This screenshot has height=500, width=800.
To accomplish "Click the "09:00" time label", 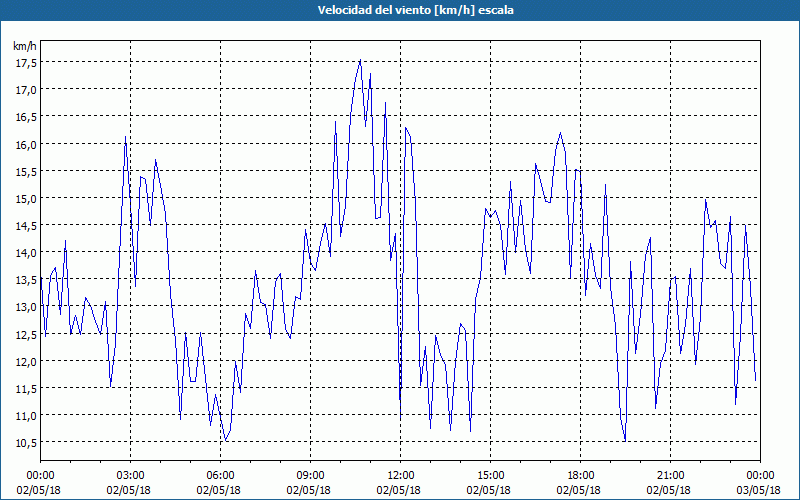I will point(310,476).
